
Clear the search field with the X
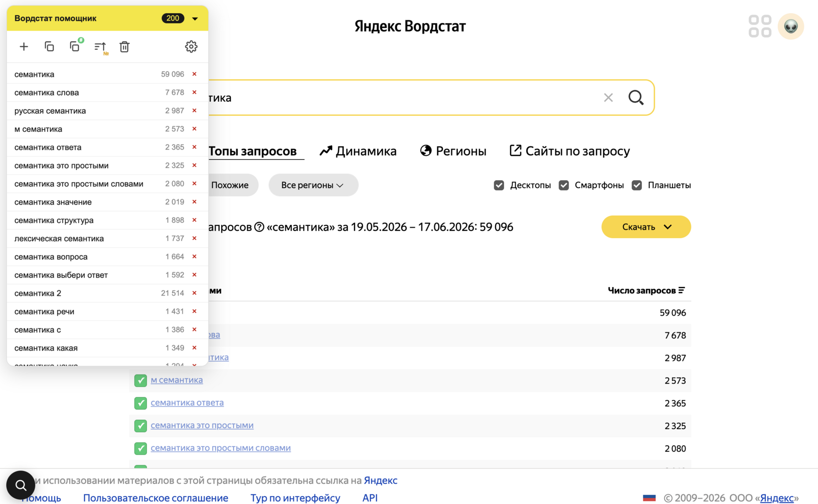click(608, 98)
